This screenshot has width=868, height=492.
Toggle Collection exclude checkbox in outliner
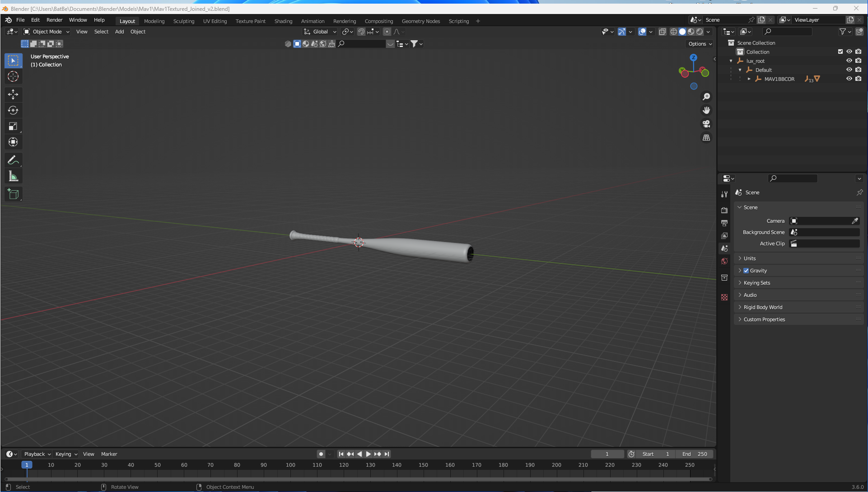(840, 52)
